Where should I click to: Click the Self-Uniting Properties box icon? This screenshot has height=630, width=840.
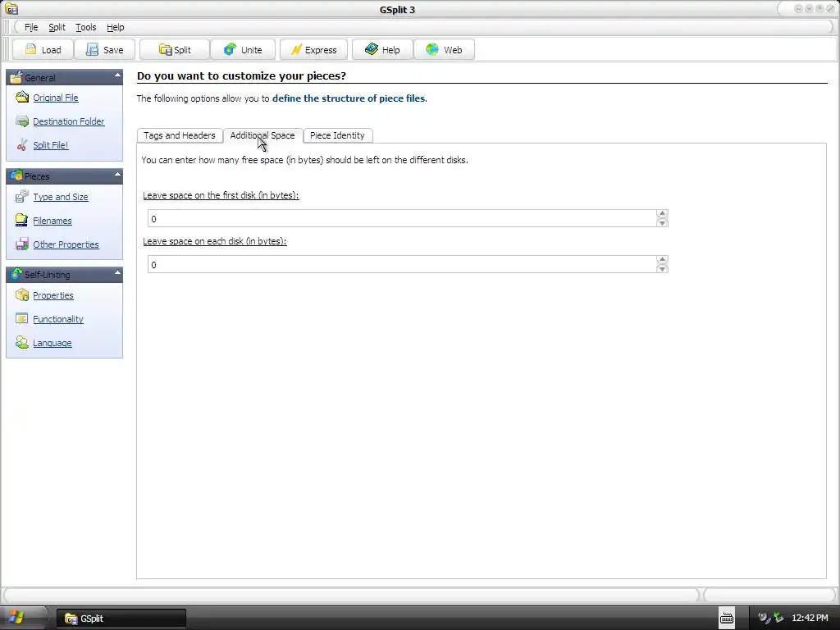click(22, 294)
